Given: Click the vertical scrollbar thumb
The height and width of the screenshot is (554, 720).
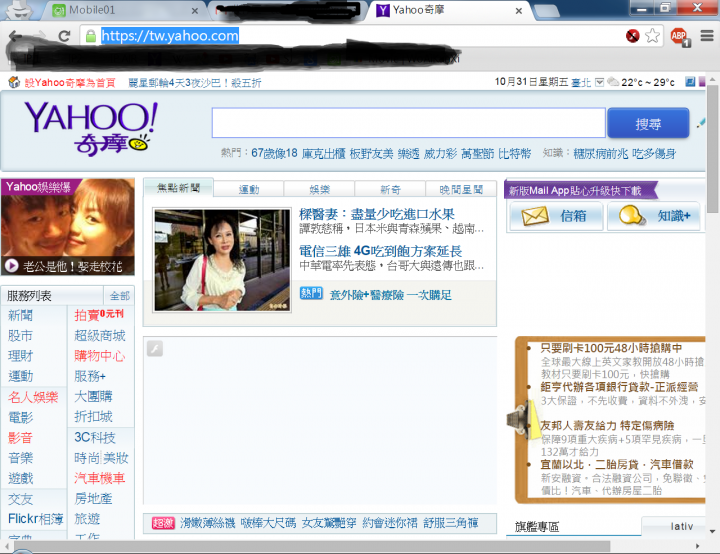Looking at the screenshot, I should pyautogui.click(x=713, y=147).
